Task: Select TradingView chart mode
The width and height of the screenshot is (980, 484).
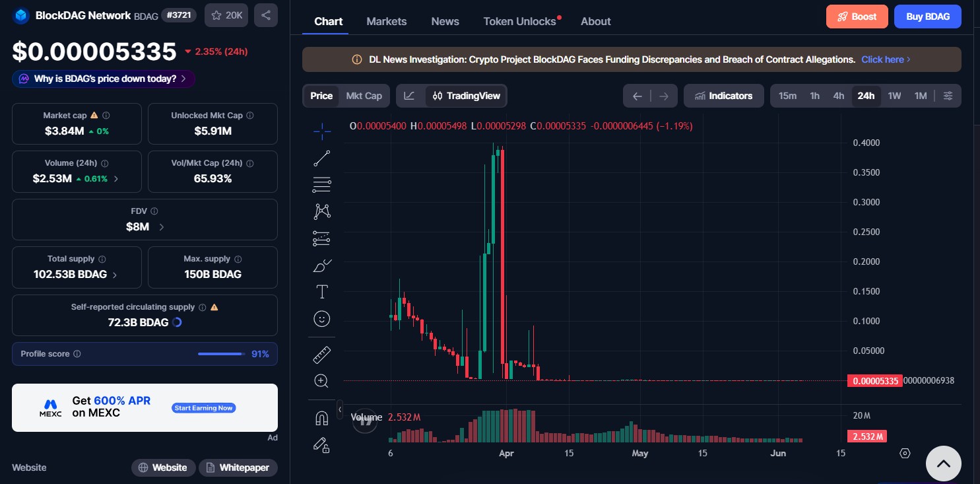Action: point(467,96)
